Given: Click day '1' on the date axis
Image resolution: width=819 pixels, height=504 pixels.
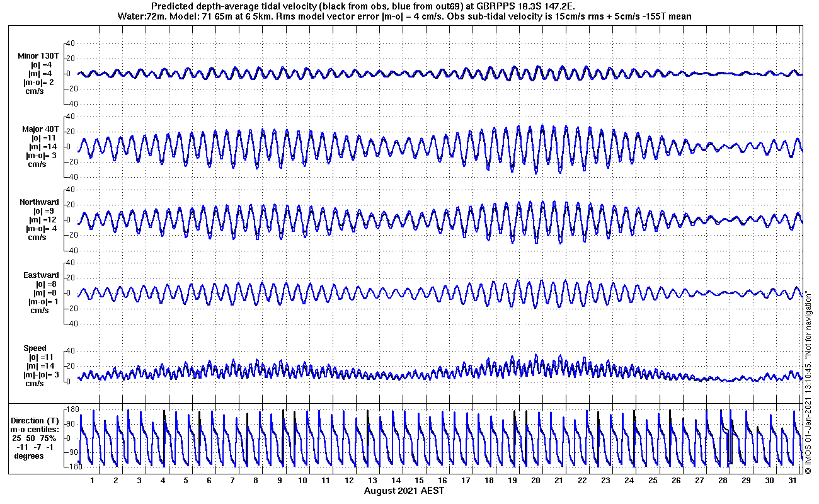Looking at the screenshot, I should click(x=93, y=480).
